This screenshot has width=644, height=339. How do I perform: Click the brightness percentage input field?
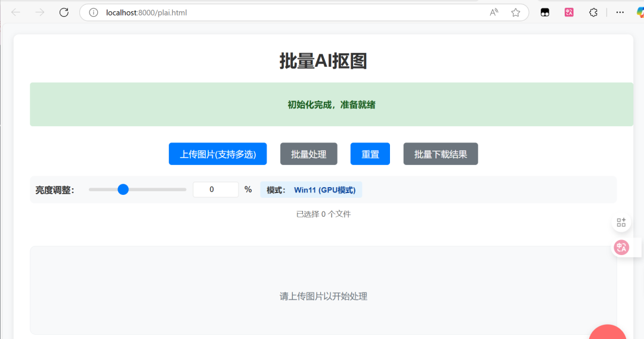[216, 189]
